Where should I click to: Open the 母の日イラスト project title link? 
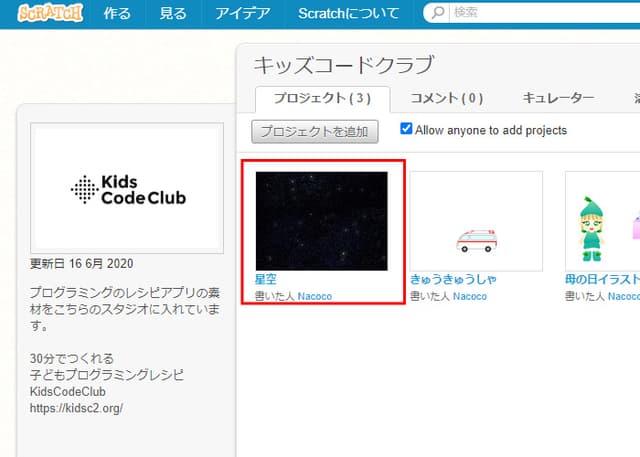(x=602, y=281)
